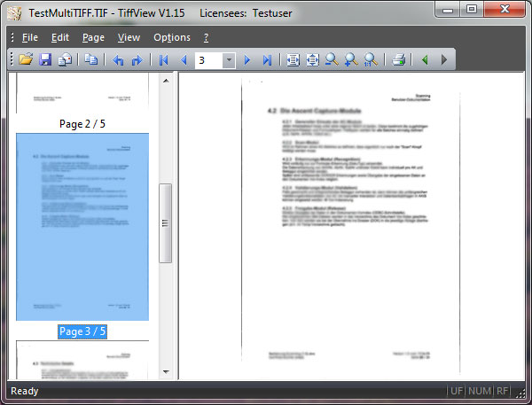Click the Open file folder icon
532x405 pixels.
click(x=26, y=60)
